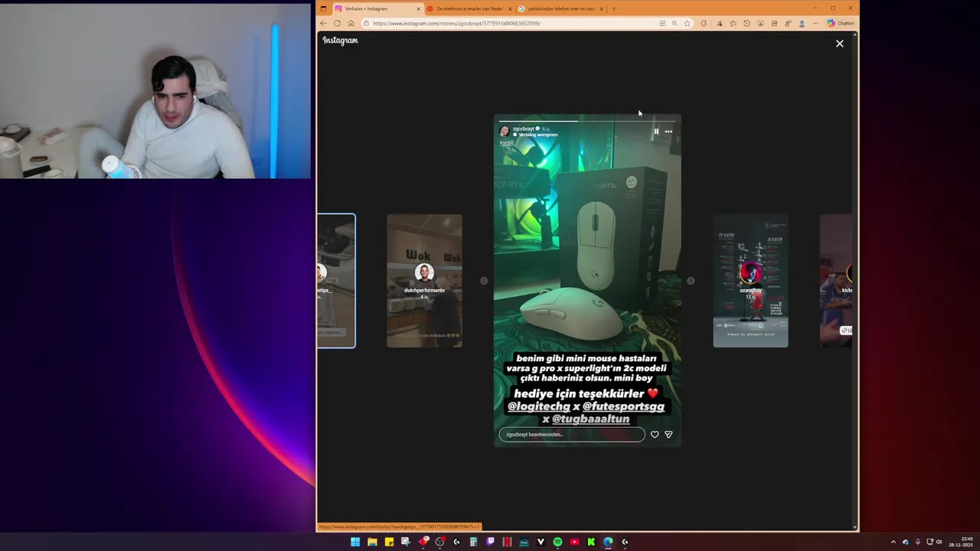This screenshot has width=980, height=551.
Task: Open Sticky Notes from taskbar
Action: [x=389, y=542]
